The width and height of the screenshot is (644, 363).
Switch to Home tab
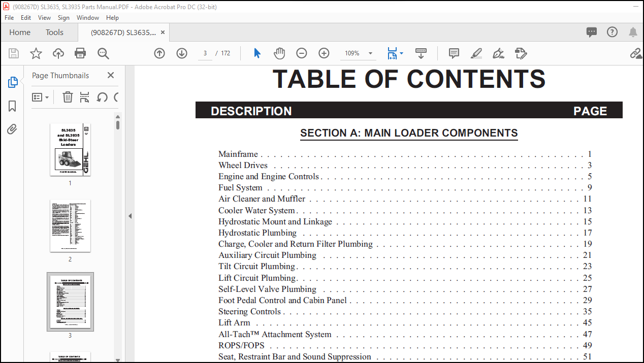[20, 32]
